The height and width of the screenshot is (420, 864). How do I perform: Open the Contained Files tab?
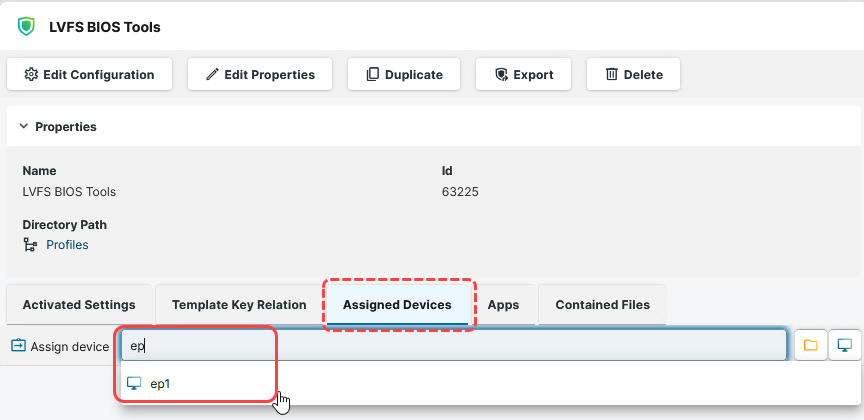click(602, 305)
